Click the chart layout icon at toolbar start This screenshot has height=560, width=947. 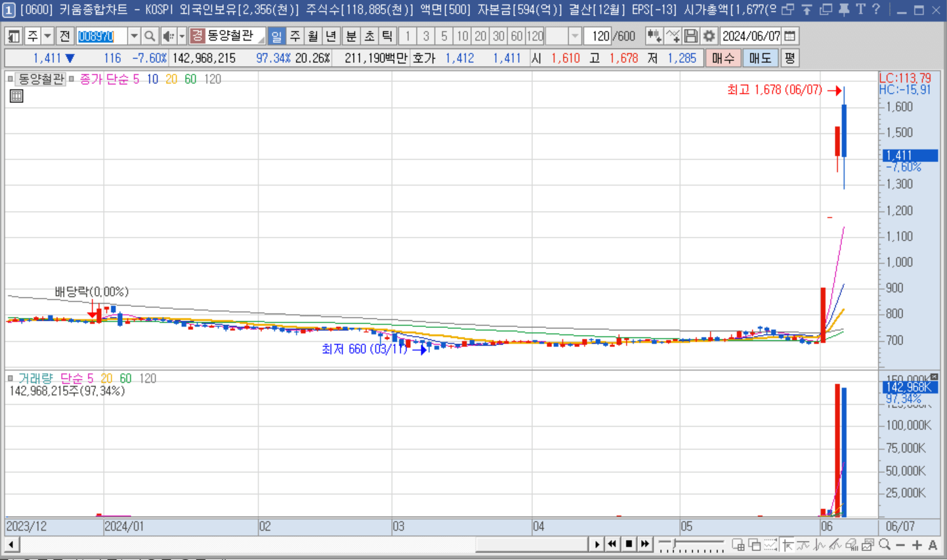[13, 36]
